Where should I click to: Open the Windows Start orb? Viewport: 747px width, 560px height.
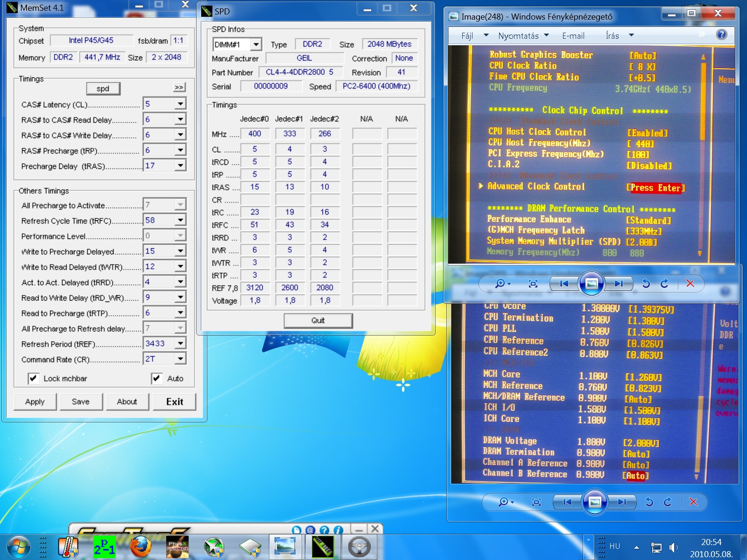click(19, 547)
